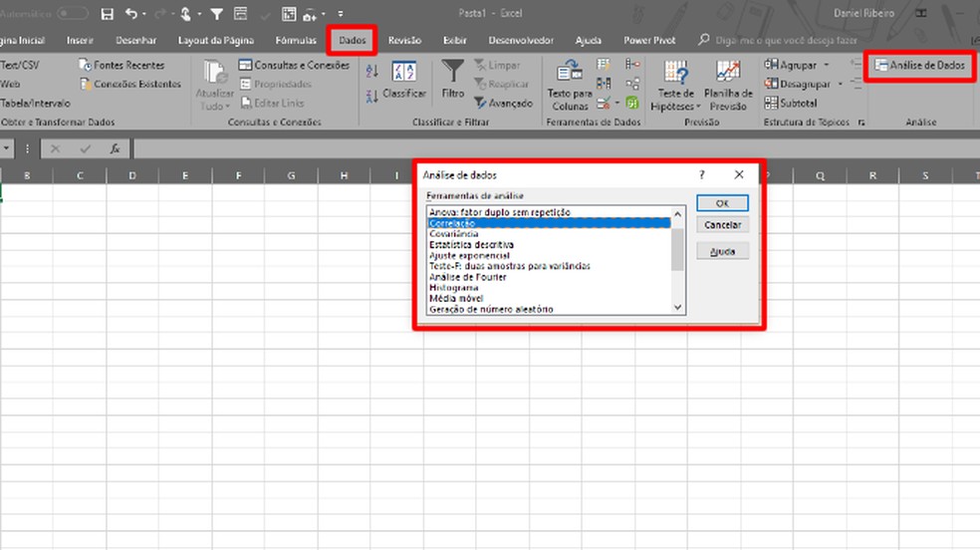Click the list scrollbar down arrow
Image resolution: width=980 pixels, height=550 pixels.
(x=677, y=307)
